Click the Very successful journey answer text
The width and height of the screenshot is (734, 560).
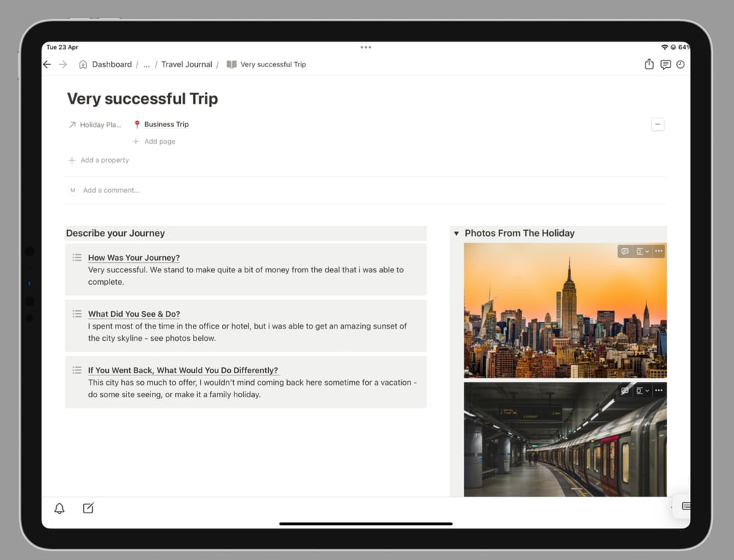(x=245, y=276)
